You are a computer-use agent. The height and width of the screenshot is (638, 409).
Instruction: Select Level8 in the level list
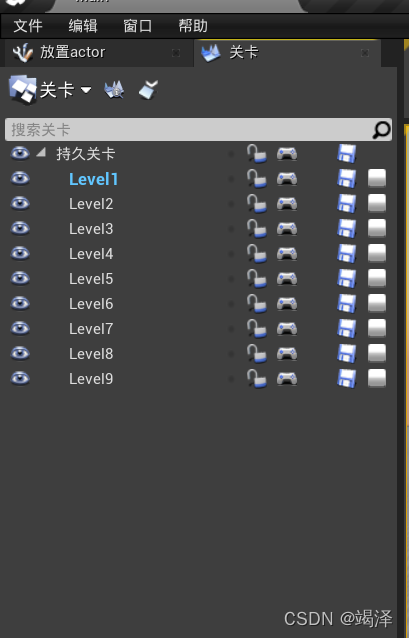[x=91, y=354]
